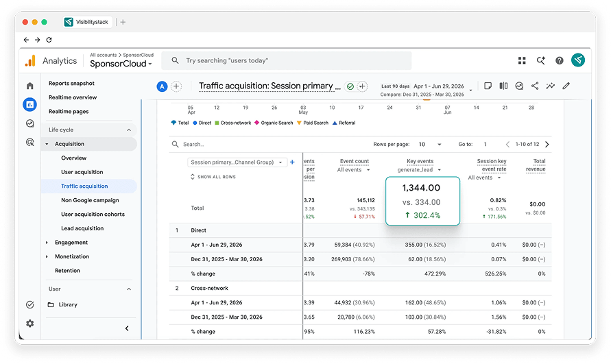
Task: Open a new browser tab with plus
Action: point(123,22)
